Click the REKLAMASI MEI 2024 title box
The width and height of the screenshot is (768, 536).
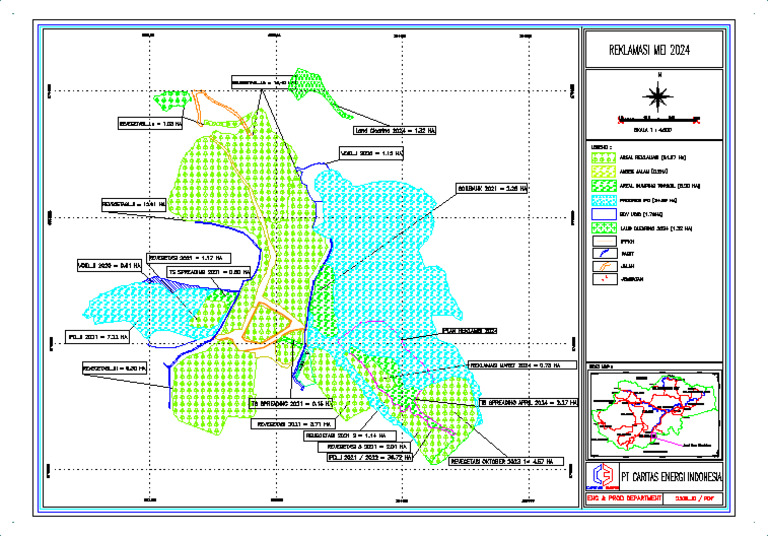(654, 49)
